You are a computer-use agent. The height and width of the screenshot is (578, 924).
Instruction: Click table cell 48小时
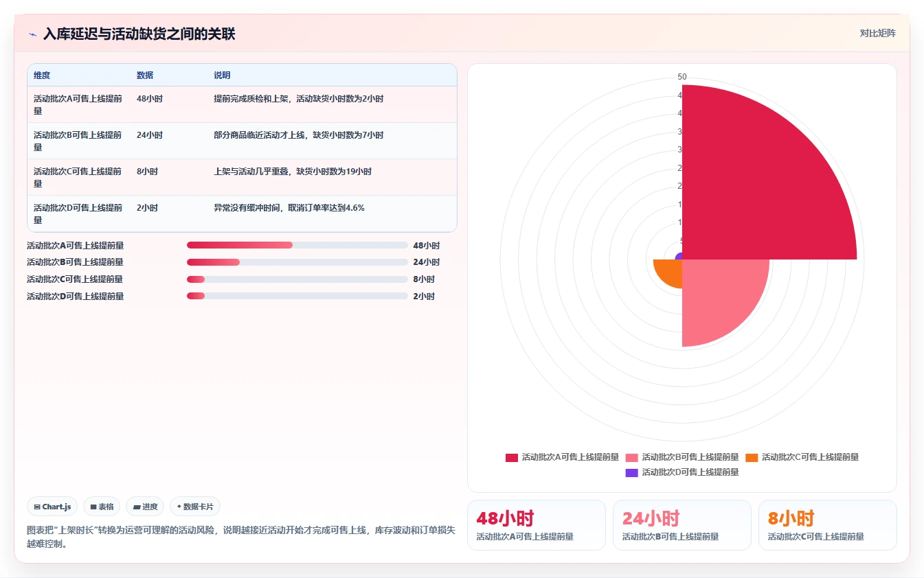[150, 99]
